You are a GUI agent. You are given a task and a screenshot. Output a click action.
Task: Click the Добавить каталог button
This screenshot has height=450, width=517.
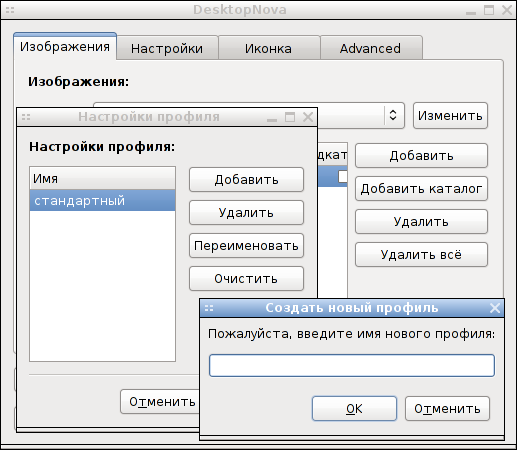[421, 189]
